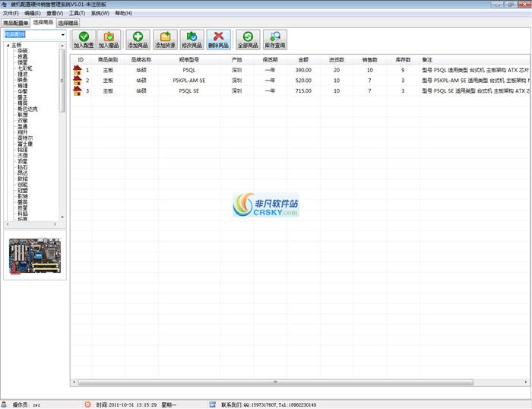532x409 pixels.
Task: Select the P5QL SE model cell
Action: tap(189, 91)
